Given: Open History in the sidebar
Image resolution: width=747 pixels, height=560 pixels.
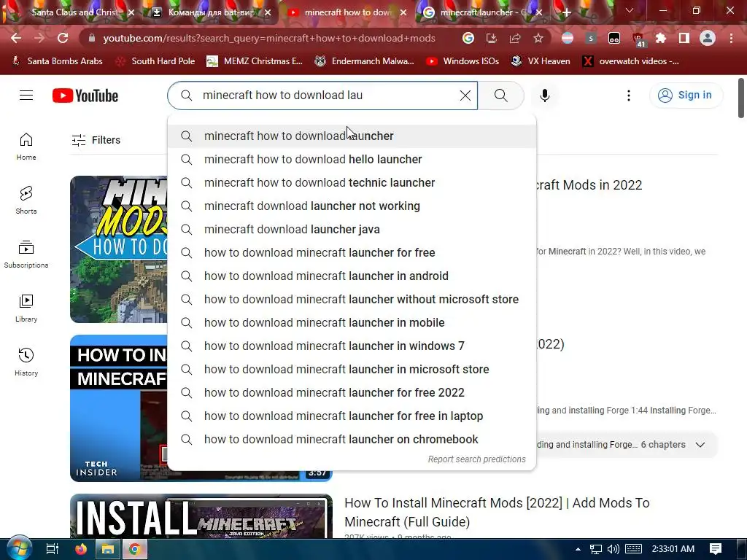Looking at the screenshot, I should coord(26,362).
